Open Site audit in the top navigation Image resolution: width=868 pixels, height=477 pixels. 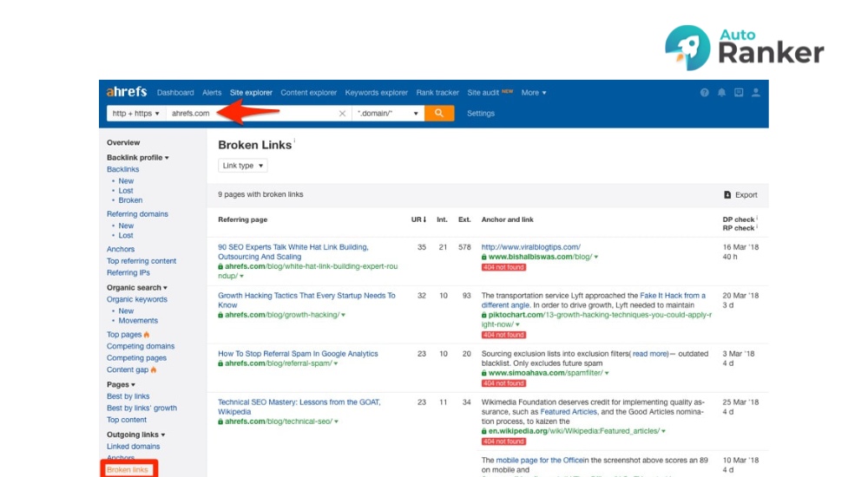[483, 93]
